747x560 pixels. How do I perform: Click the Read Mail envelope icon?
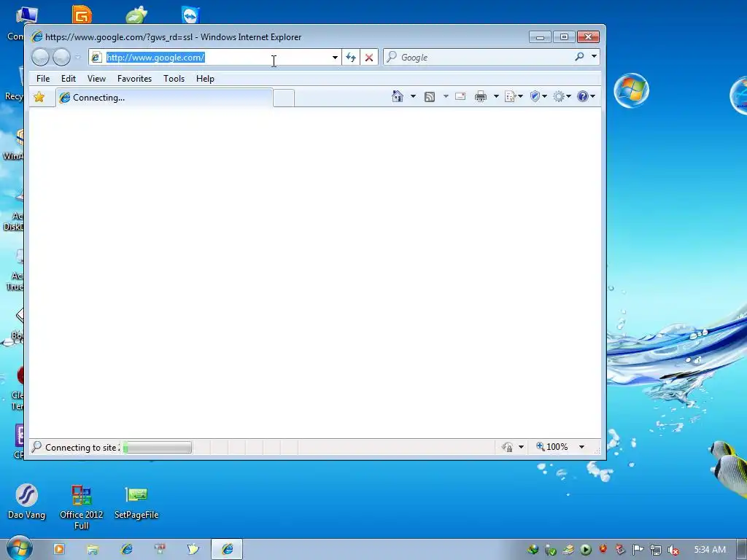pos(460,97)
